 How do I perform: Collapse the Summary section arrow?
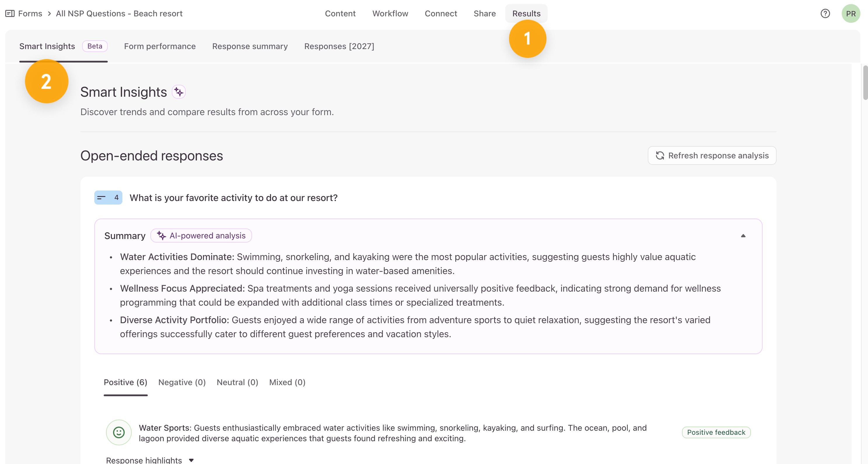coord(743,236)
